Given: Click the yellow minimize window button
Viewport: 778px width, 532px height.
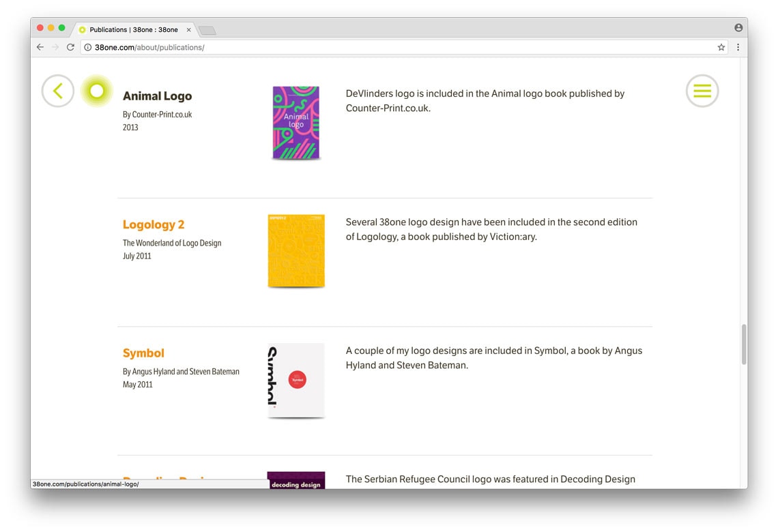Looking at the screenshot, I should point(51,28).
